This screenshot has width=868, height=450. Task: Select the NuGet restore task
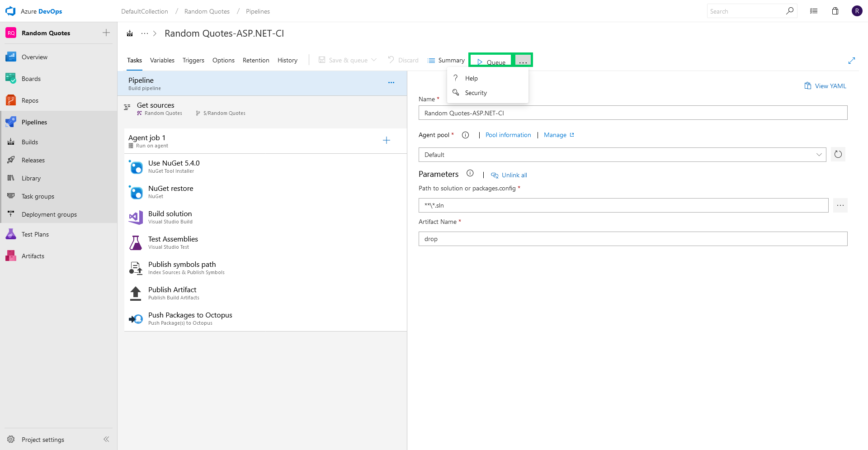coord(265,192)
